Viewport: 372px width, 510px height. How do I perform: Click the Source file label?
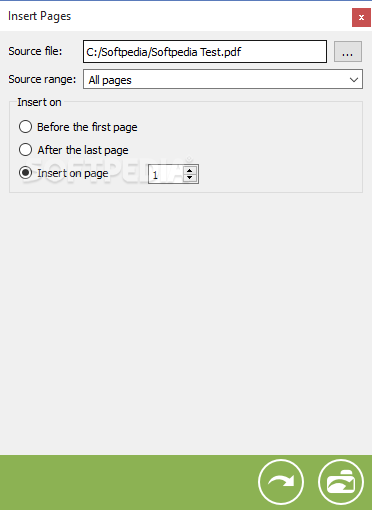(x=35, y=51)
